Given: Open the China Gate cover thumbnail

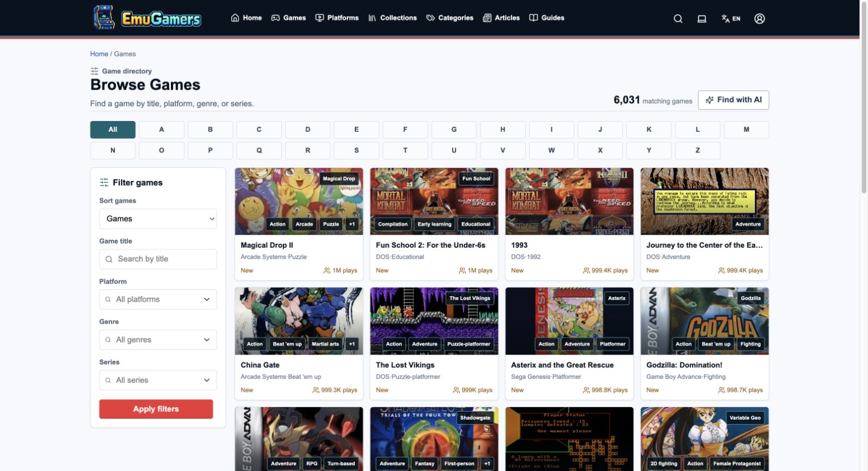Looking at the screenshot, I should [299, 321].
